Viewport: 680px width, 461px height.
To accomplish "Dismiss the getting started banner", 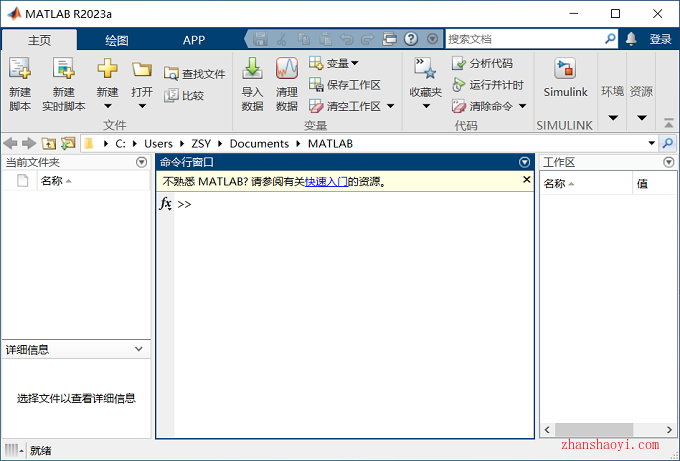I will [526, 180].
